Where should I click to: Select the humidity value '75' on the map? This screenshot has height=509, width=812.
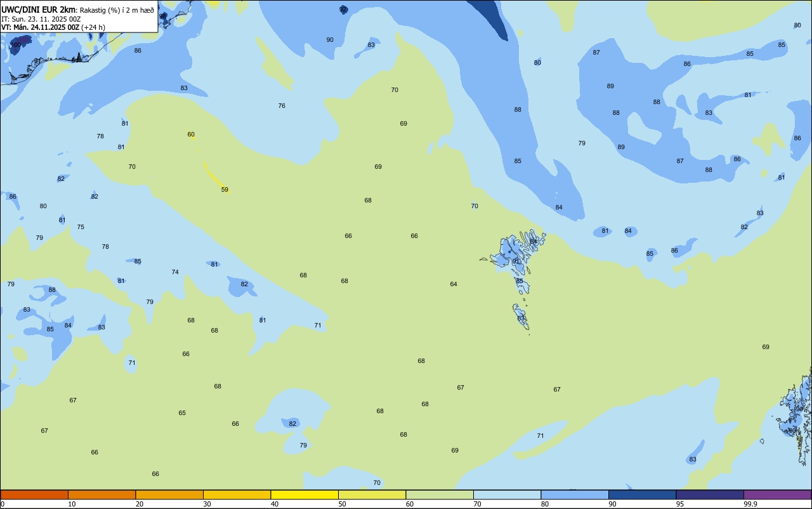coord(81,227)
